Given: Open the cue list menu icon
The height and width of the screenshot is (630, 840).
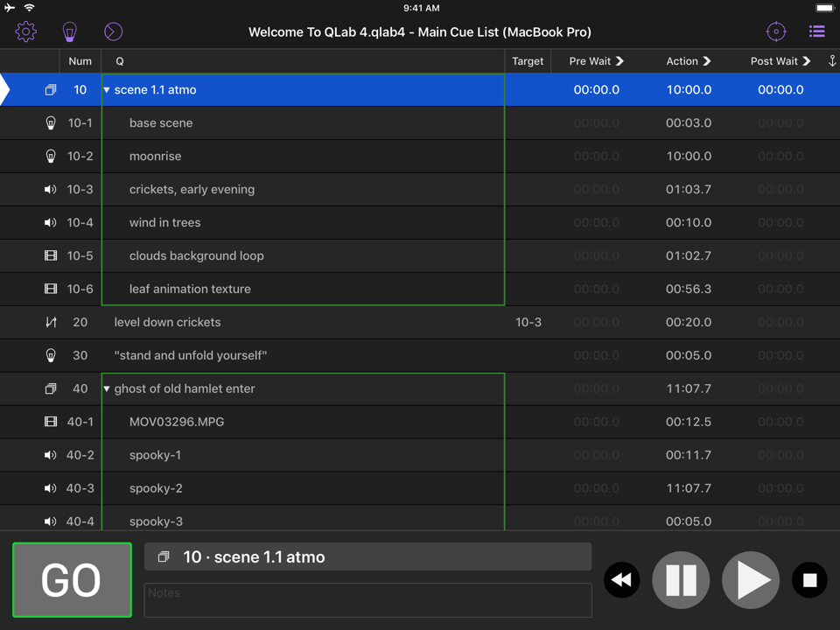Looking at the screenshot, I should [x=816, y=32].
